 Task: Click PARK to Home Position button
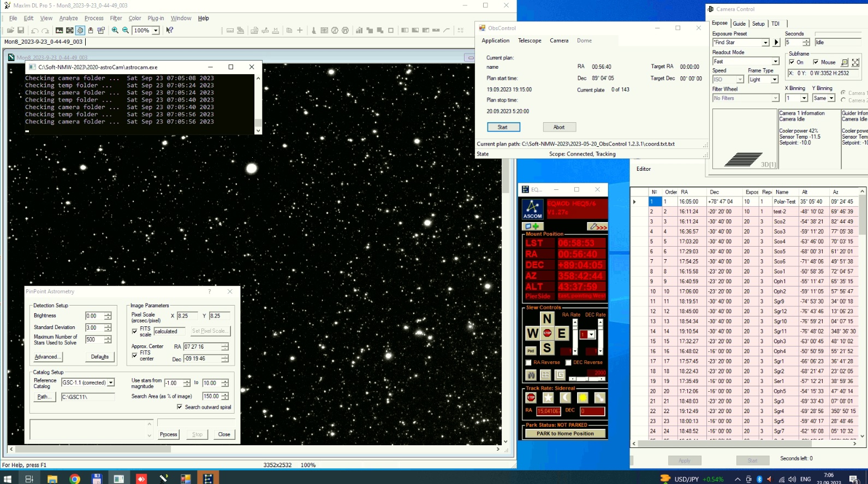[x=565, y=433]
